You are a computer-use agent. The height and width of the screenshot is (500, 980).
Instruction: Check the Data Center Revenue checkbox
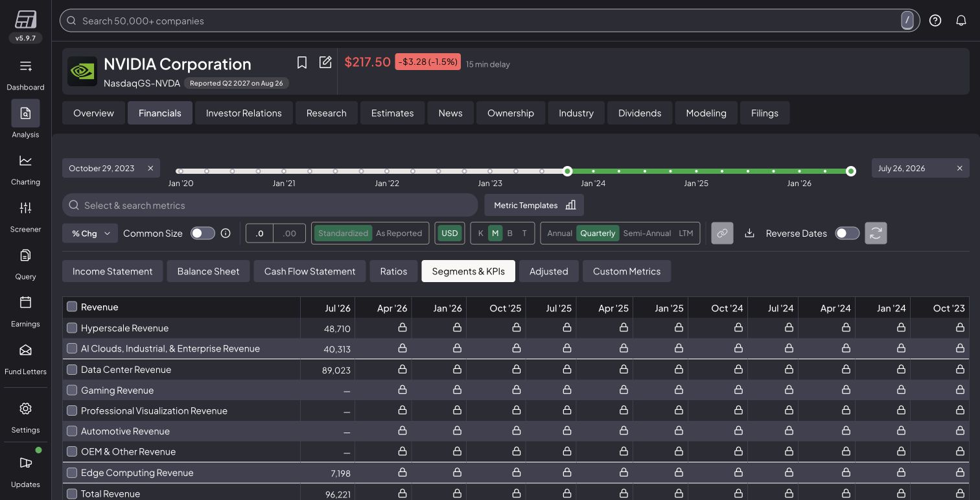[x=72, y=370]
